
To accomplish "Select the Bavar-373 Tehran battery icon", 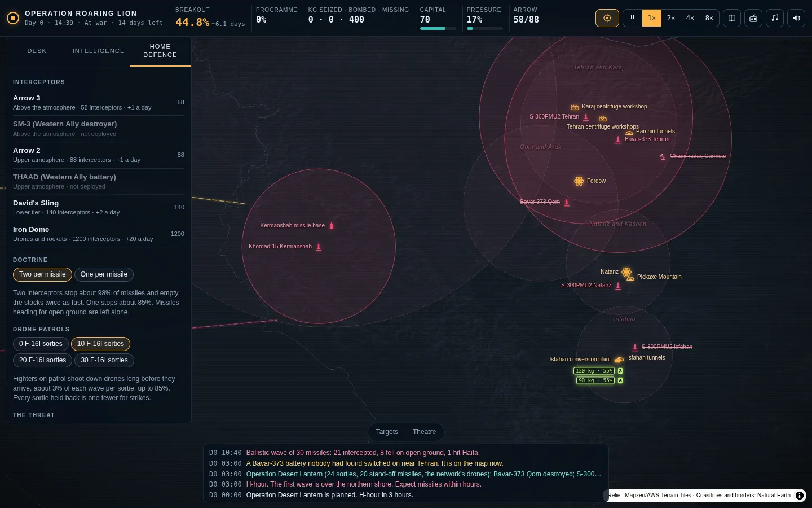I will coord(618,139).
